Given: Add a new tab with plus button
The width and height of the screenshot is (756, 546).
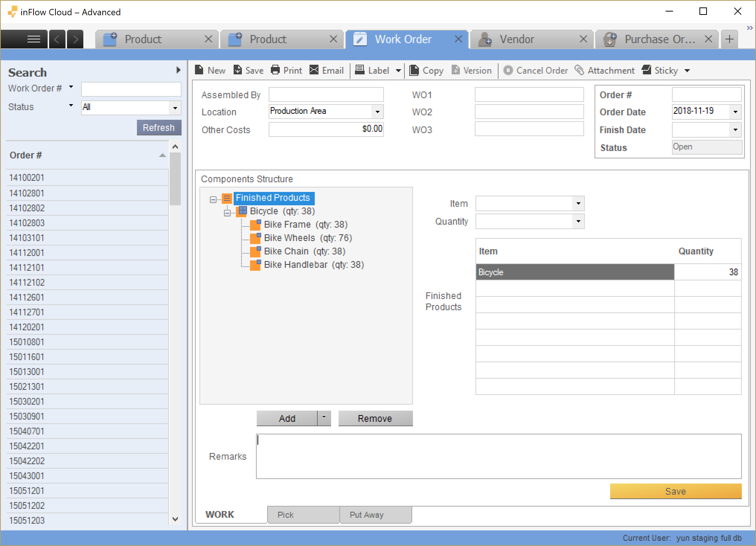Looking at the screenshot, I should click(730, 39).
